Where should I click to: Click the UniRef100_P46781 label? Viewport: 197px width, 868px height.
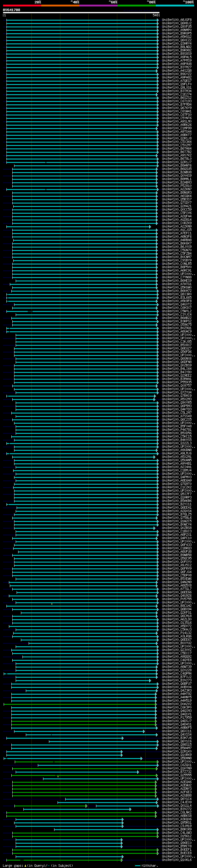[x=177, y=430]
